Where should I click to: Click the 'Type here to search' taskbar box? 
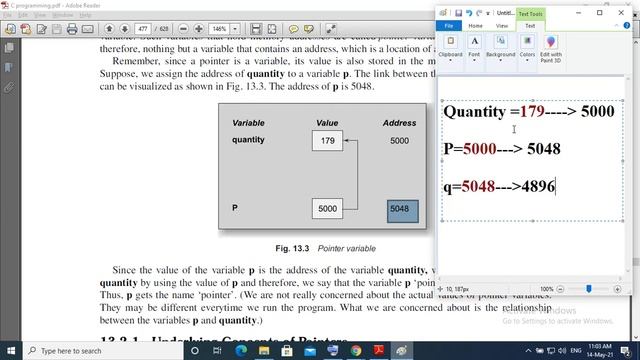(103, 351)
